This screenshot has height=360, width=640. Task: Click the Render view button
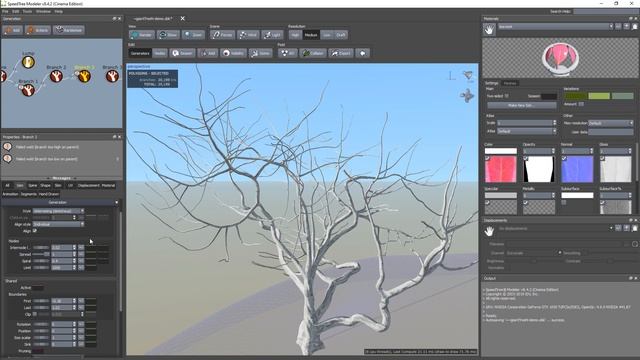click(142, 35)
